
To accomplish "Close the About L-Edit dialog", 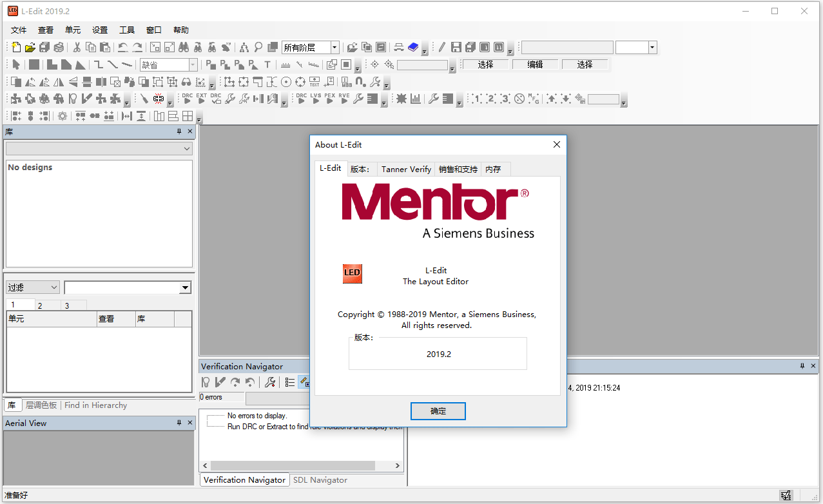I will click(557, 144).
